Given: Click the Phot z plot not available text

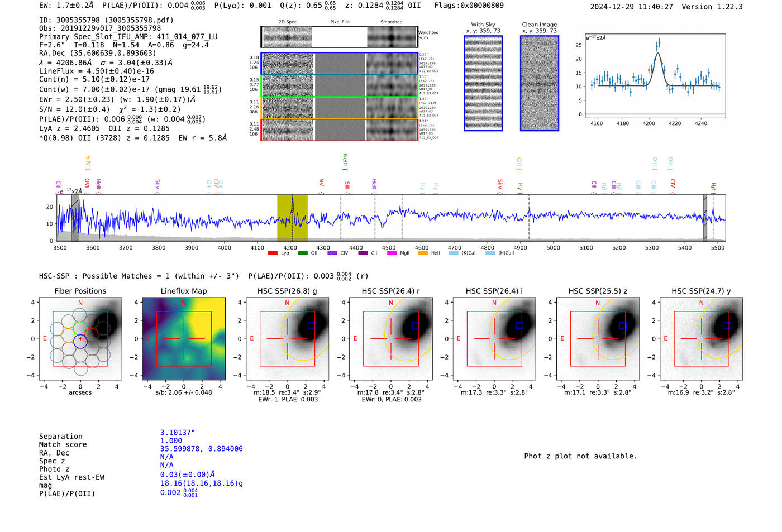Looking at the screenshot, I should pos(580,456).
